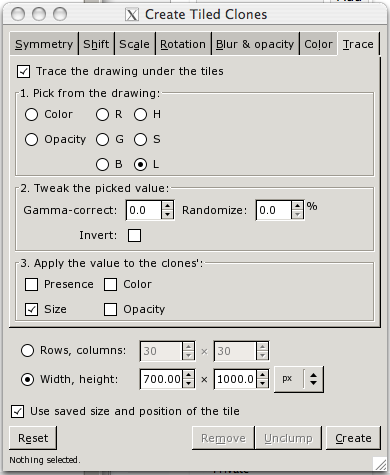Uncheck Trace the drawing under the tiles
Viewport: 390px width, 475px height.
tap(24, 72)
